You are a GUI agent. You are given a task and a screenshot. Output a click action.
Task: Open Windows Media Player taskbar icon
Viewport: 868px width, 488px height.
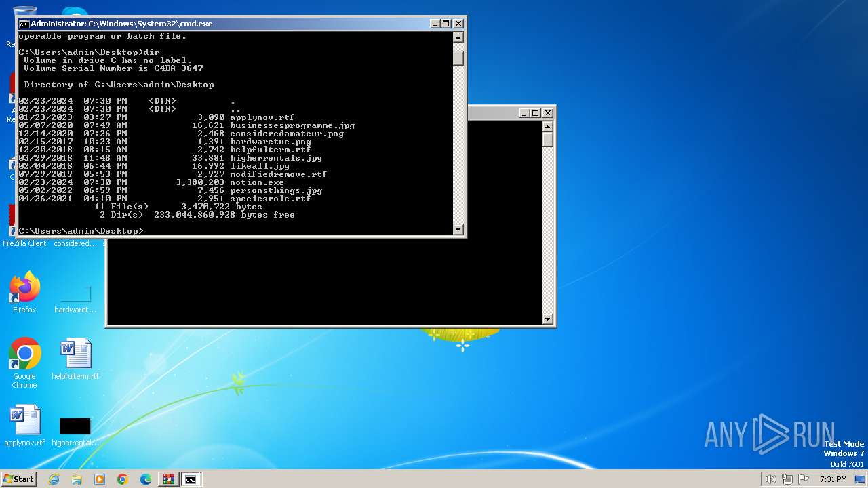coord(100,479)
